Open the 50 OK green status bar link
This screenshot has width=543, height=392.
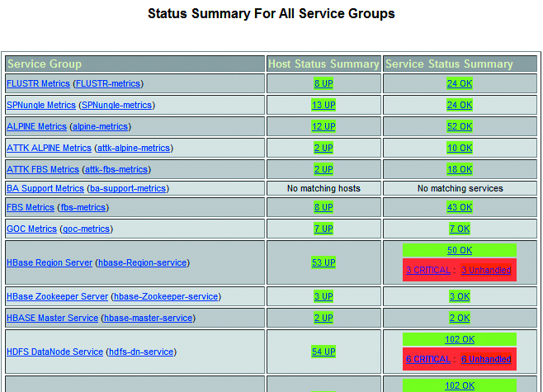tap(460, 250)
